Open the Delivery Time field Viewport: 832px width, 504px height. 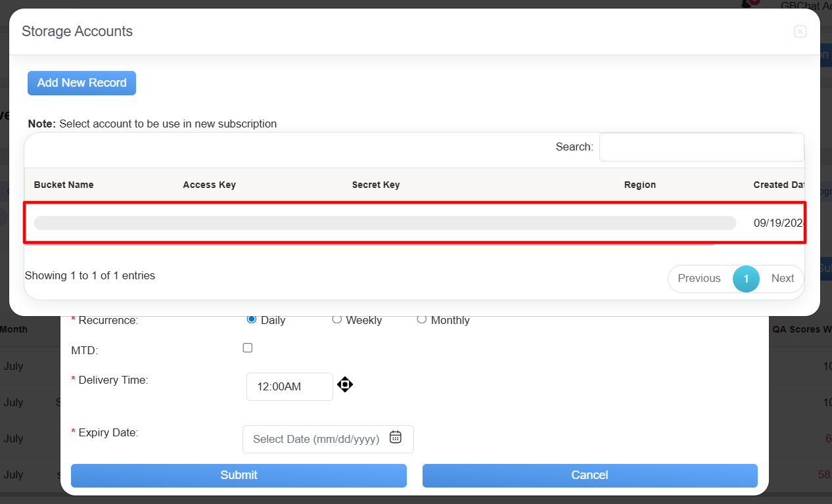(289, 386)
